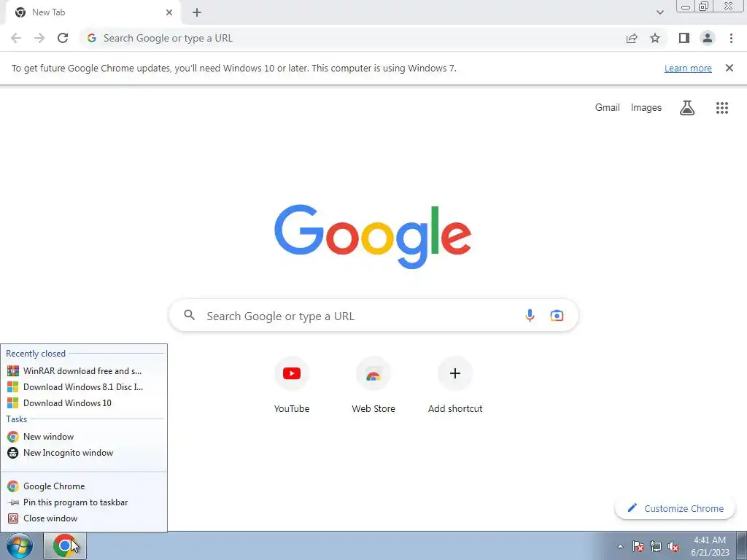Open network status tray icon
The height and width of the screenshot is (560, 747).
click(x=656, y=546)
